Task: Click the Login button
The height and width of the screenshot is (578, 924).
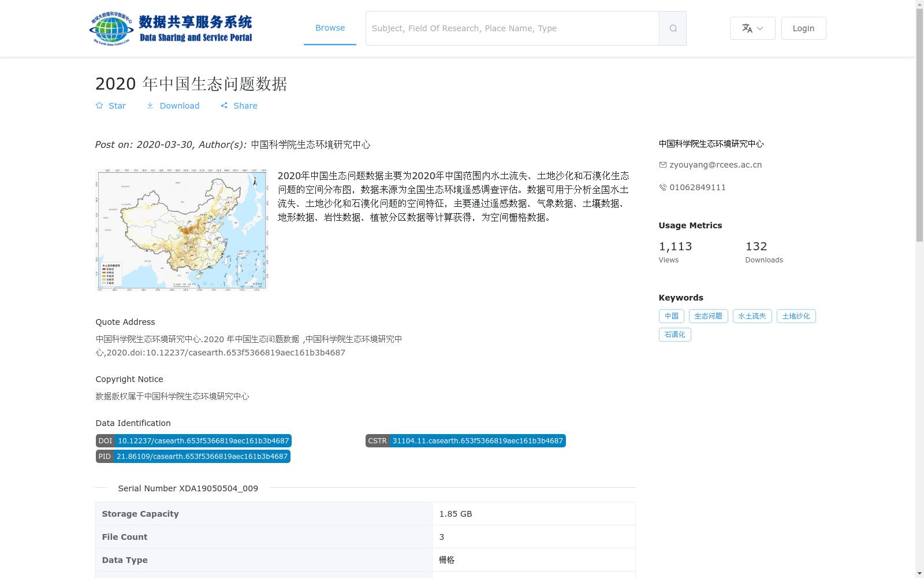Action: [x=803, y=28]
